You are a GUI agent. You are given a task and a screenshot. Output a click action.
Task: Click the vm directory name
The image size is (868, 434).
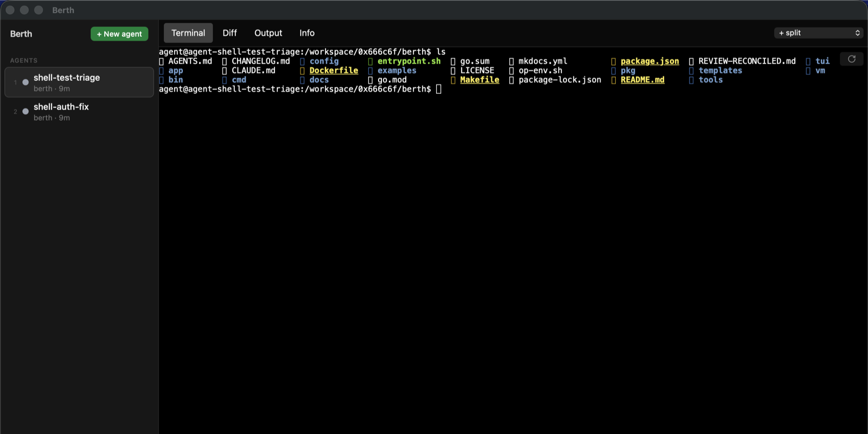pyautogui.click(x=820, y=71)
